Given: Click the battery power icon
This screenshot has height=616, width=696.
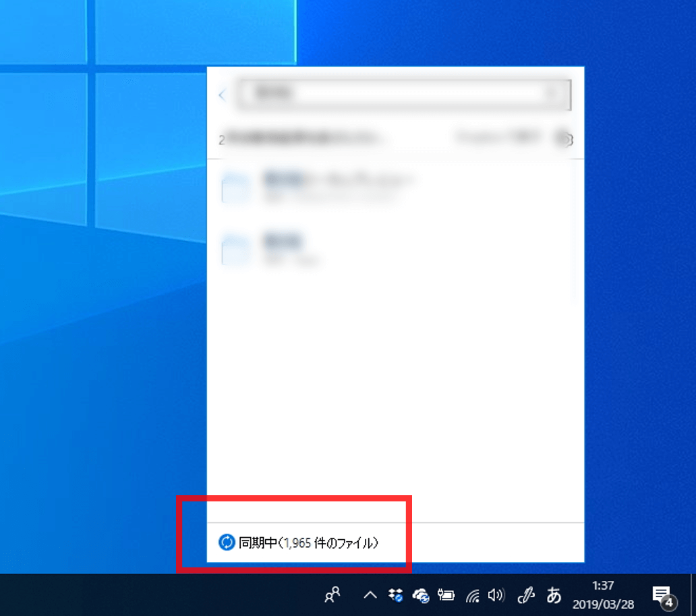Looking at the screenshot, I should point(446,595).
